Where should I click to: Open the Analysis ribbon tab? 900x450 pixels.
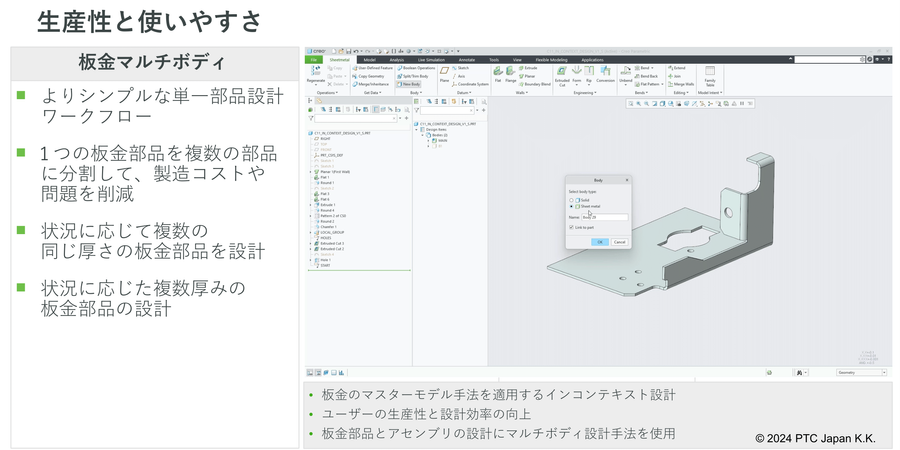pyautogui.click(x=397, y=59)
